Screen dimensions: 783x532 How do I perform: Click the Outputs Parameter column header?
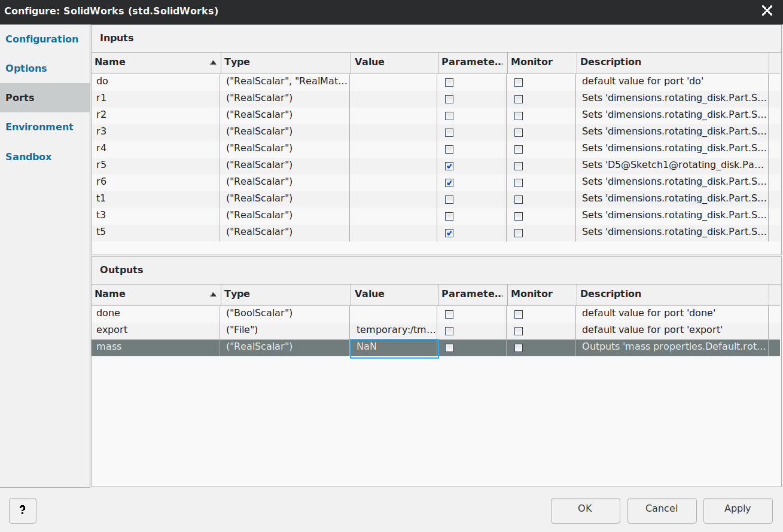473,294
